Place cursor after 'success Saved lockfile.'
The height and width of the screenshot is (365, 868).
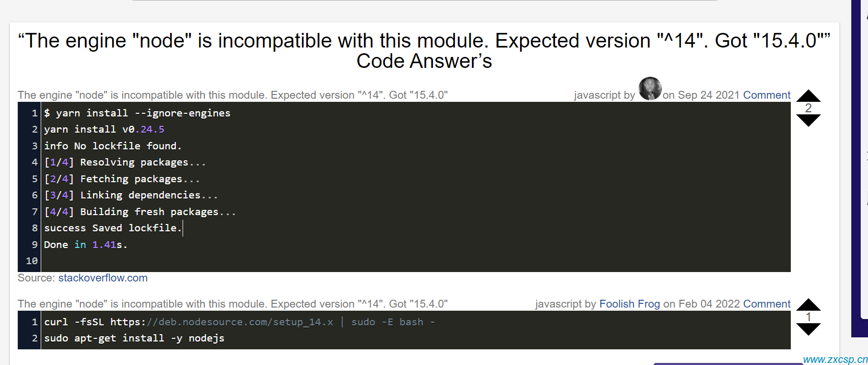(182, 228)
